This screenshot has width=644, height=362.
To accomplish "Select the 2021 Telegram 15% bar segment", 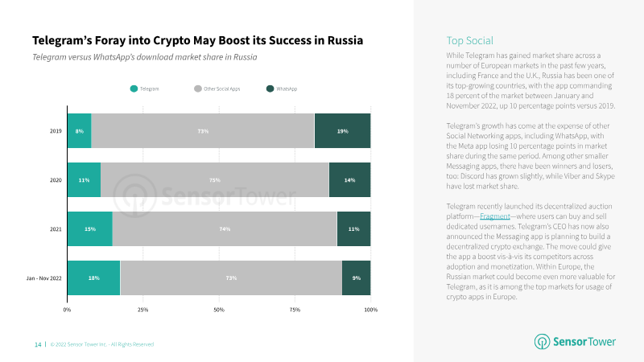I will click(x=90, y=229).
